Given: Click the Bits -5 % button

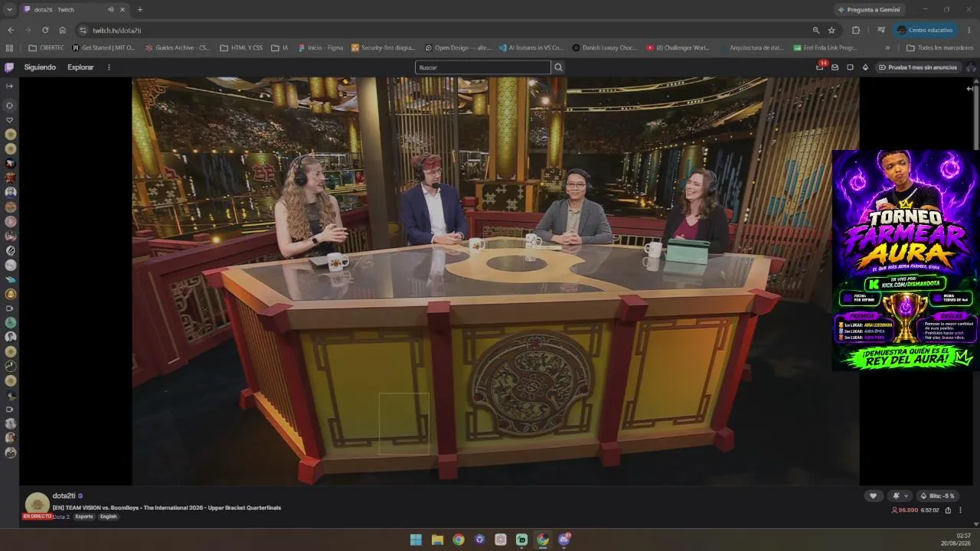Looking at the screenshot, I should (x=937, y=496).
